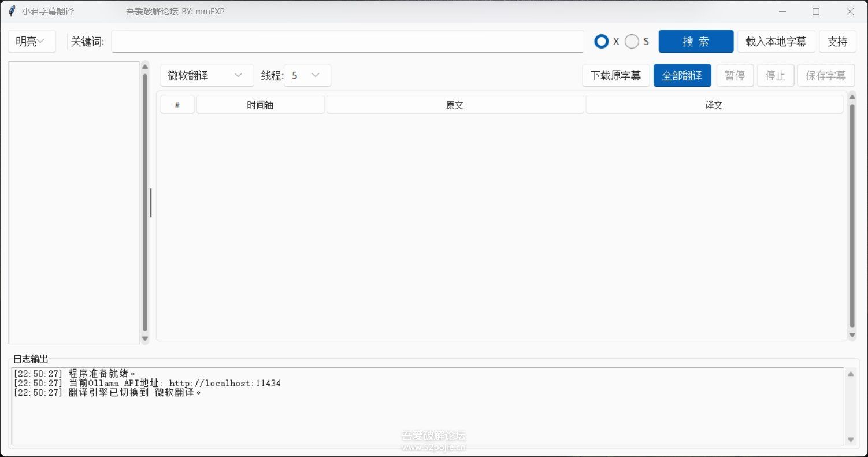Open the 明亮 theme dropdown
Viewport: 868px width, 457px height.
(32, 42)
